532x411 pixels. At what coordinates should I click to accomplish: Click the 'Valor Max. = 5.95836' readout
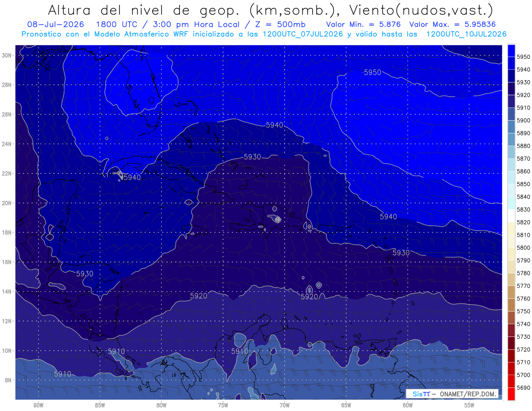point(453,24)
